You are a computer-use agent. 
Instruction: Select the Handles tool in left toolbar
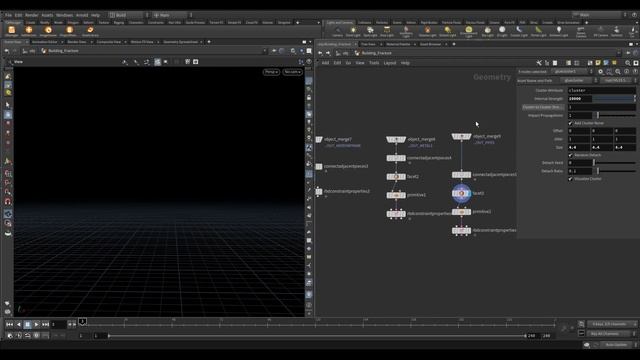pyautogui.click(x=8, y=115)
